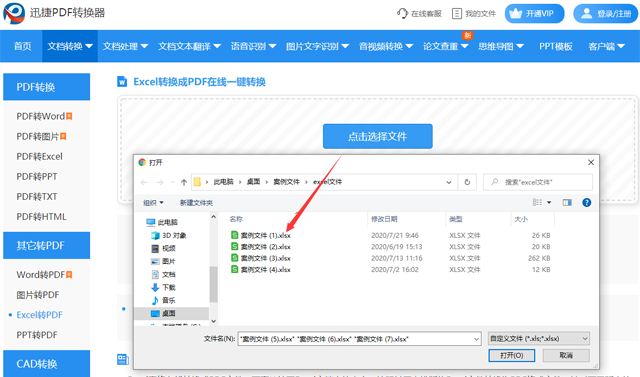This screenshot has height=377, width=640.
Task: Open the 文档文本翻译 menu
Action: tap(189, 46)
